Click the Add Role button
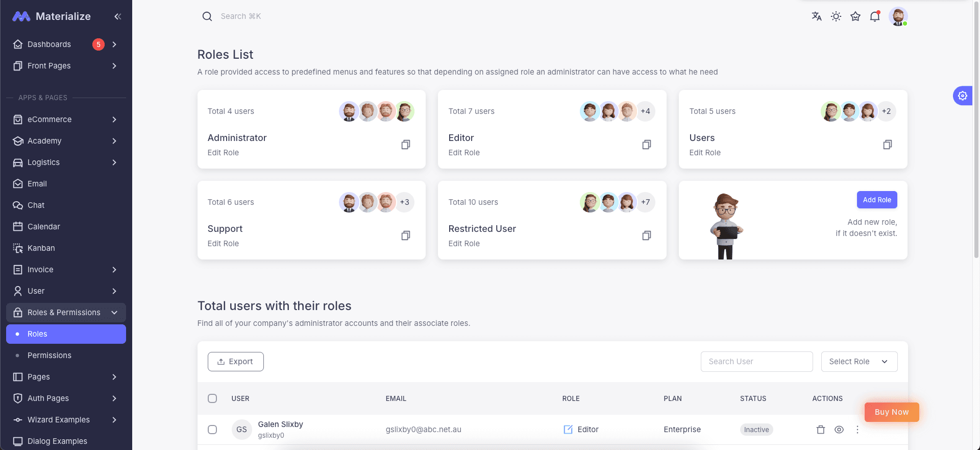Image resolution: width=980 pixels, height=450 pixels. (x=877, y=200)
